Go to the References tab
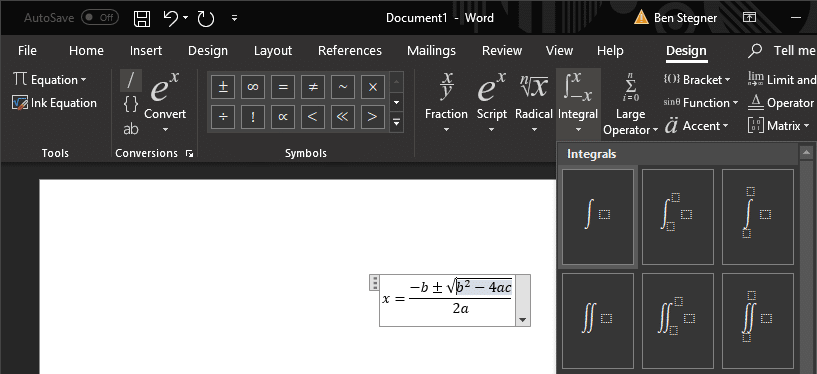Image resolution: width=817 pixels, height=374 pixels. point(350,51)
